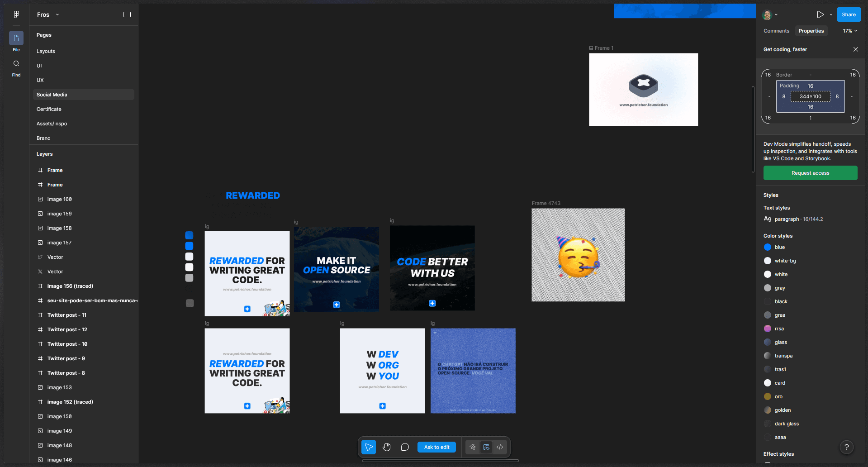
Task: Close the Get coding, faster banner
Action: [x=855, y=49]
